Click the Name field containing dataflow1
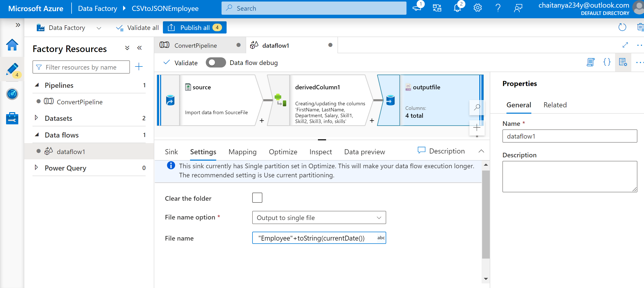The image size is (644, 288). (x=570, y=136)
